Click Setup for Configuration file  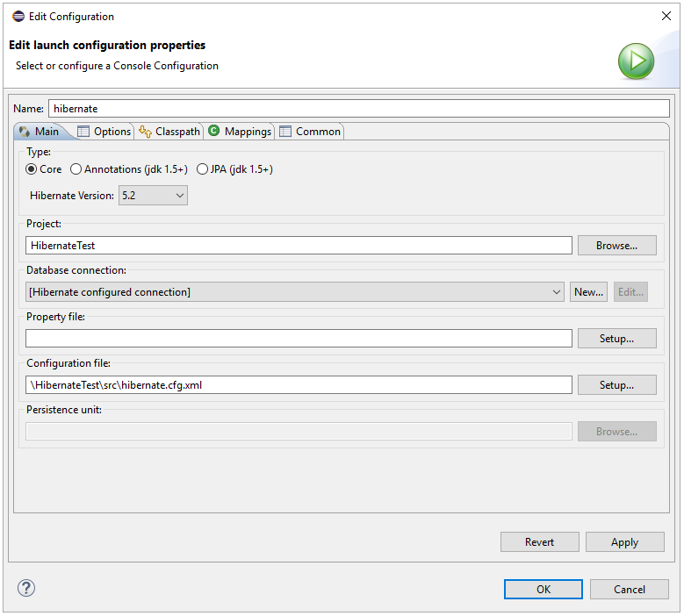(x=616, y=385)
